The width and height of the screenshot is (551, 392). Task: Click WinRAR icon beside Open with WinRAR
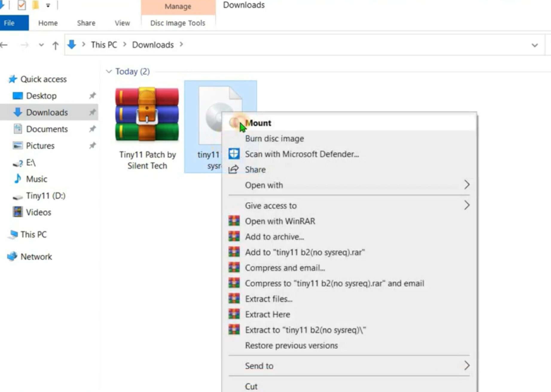coord(234,221)
